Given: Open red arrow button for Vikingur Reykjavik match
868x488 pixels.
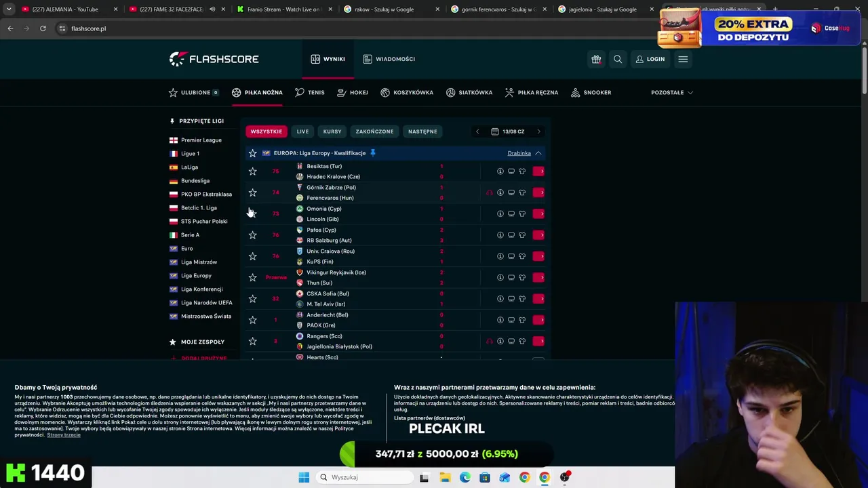Looking at the screenshot, I should 538,277.
